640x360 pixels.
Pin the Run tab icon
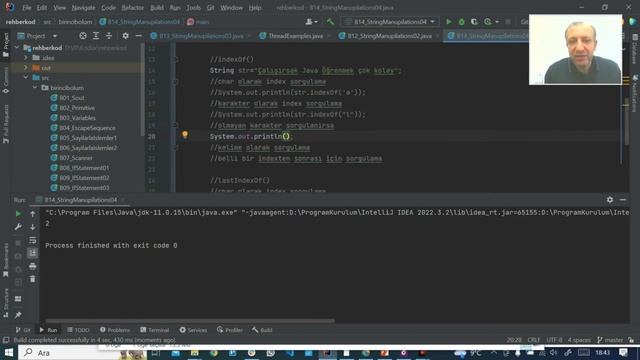point(18,315)
